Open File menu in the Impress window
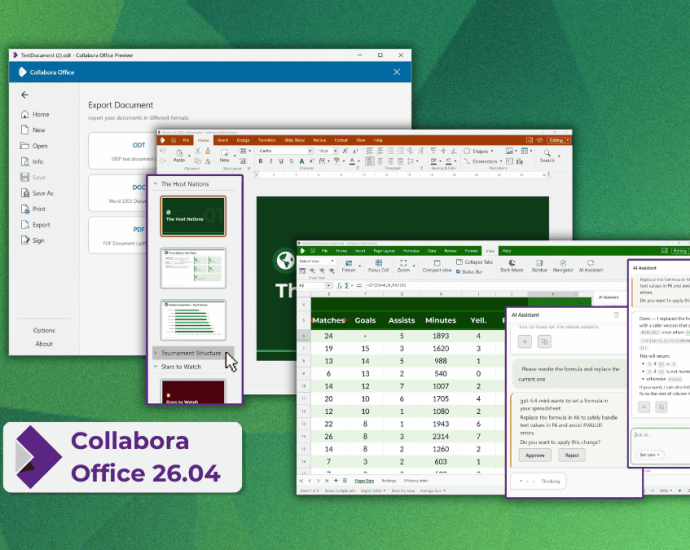This screenshot has width=690, height=550. click(186, 140)
